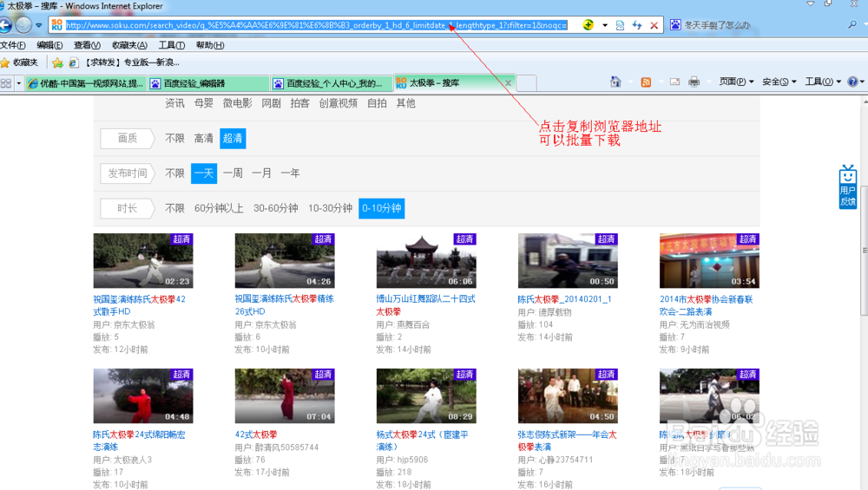Screen dimensions: 868x490
Task: Set 时长 filter to 30-60分钟
Action: (276, 208)
